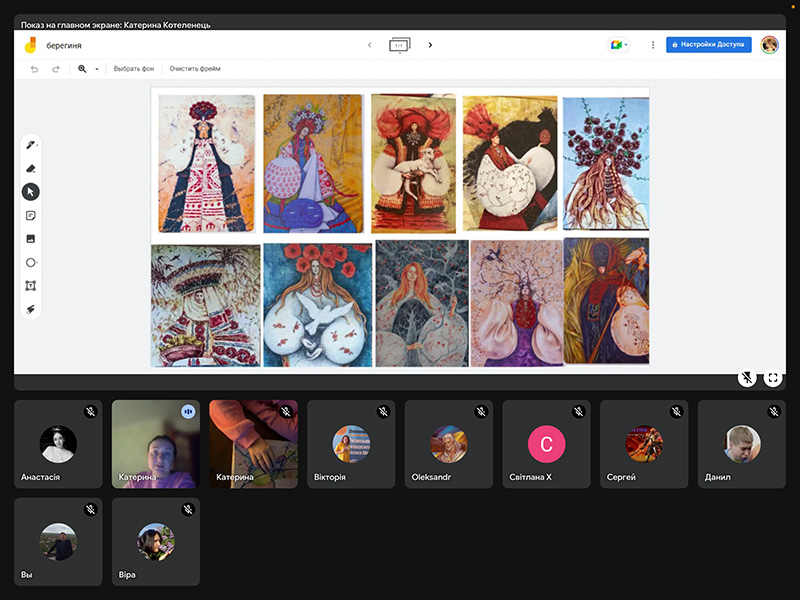Open the frame bar showing 1/1

pos(399,45)
